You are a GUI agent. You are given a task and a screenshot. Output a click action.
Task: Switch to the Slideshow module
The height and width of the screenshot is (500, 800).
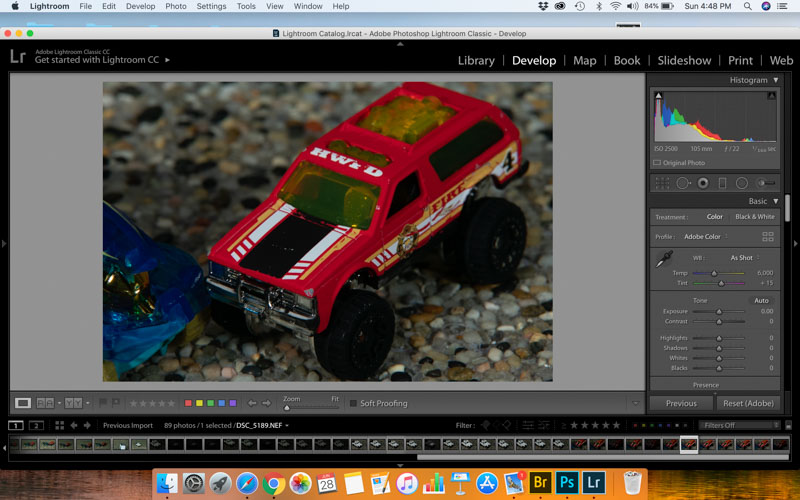click(x=684, y=60)
